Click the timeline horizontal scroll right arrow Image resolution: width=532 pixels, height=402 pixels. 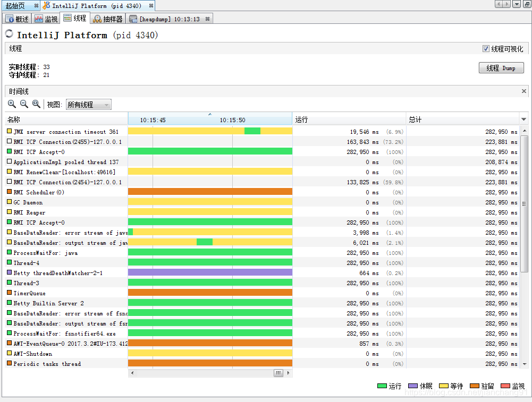pos(289,373)
